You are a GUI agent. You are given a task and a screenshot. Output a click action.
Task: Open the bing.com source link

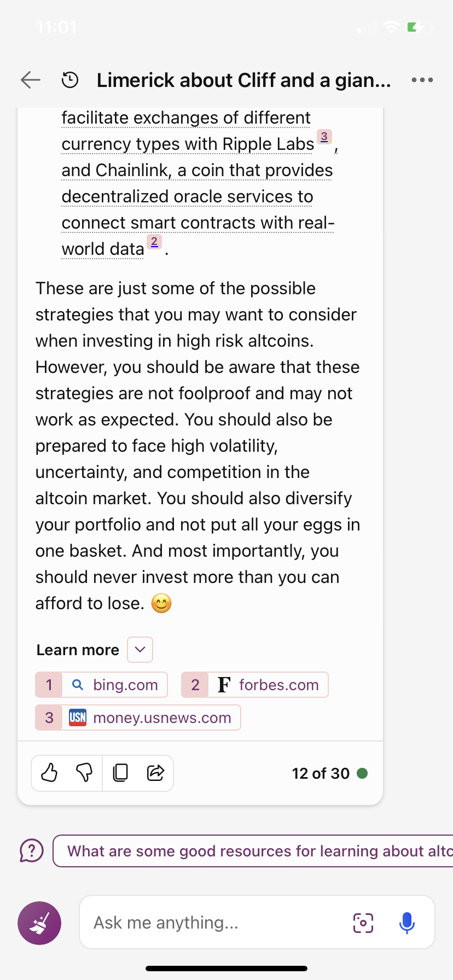[101, 685]
